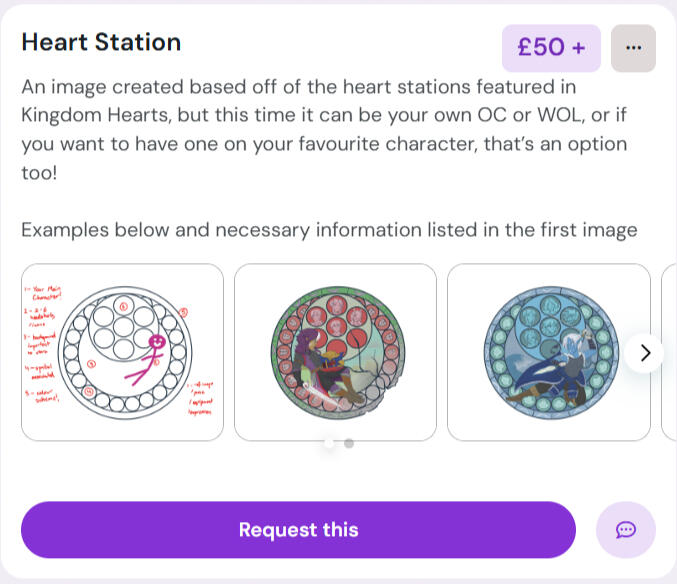Click the 'Examples below and necessary information' text
Screen dimensions: 677x584
(x=329, y=230)
